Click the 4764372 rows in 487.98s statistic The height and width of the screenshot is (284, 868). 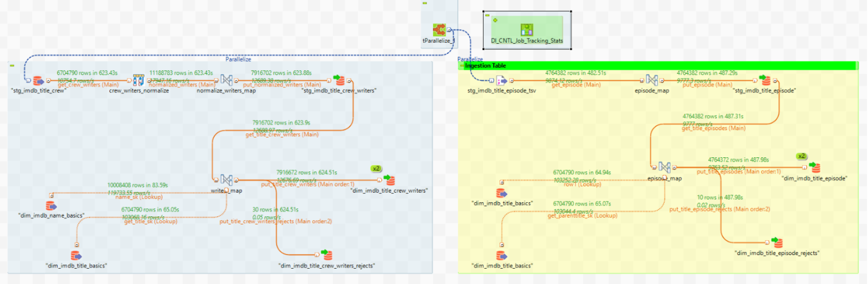pyautogui.click(x=738, y=159)
